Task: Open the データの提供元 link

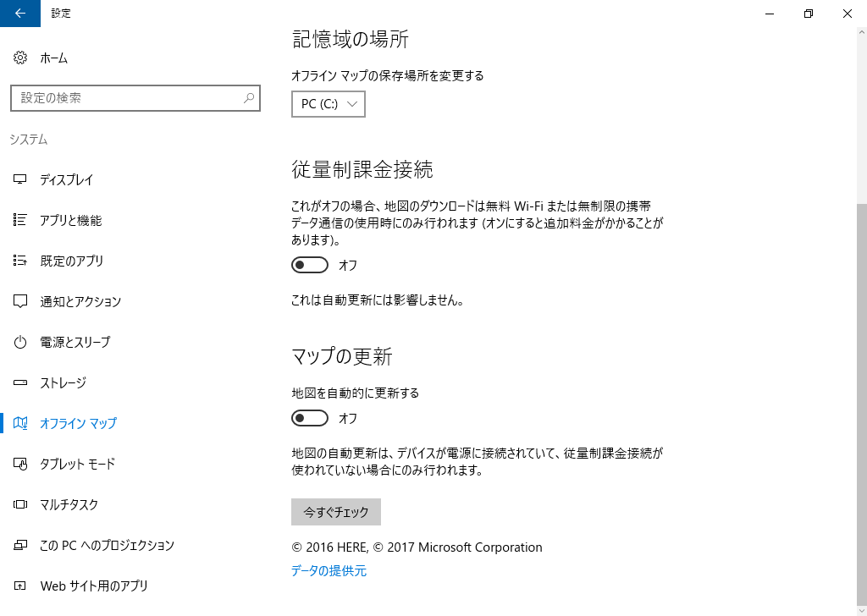Action: tap(329, 571)
